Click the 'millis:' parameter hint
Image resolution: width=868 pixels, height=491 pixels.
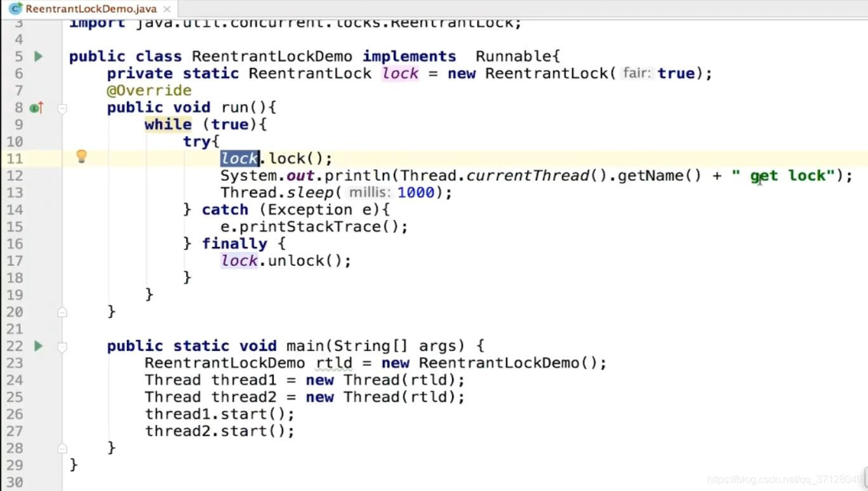point(370,193)
